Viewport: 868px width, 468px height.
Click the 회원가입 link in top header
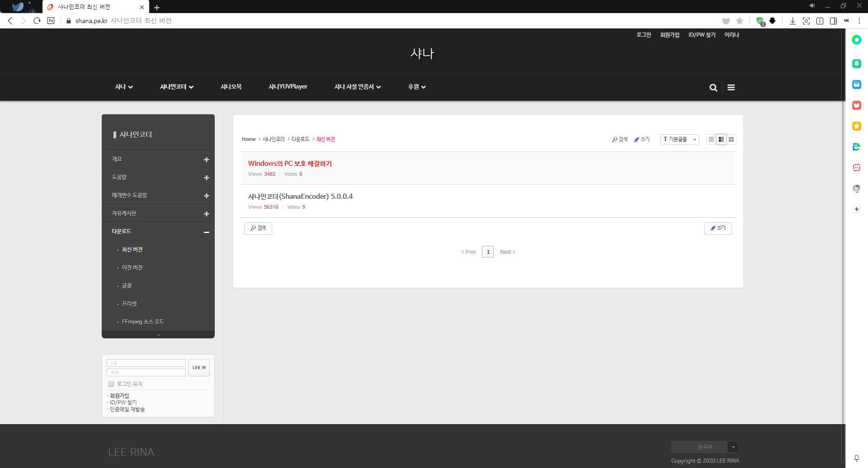tap(670, 35)
